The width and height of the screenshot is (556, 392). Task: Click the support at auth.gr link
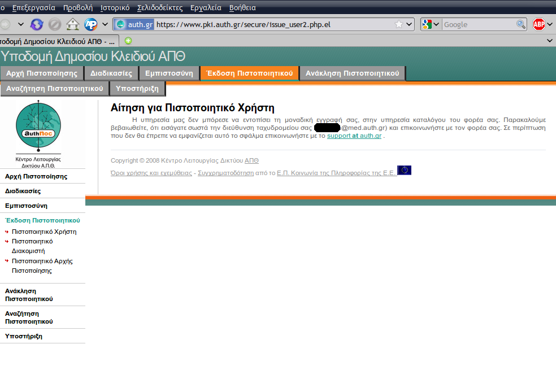coord(354,136)
